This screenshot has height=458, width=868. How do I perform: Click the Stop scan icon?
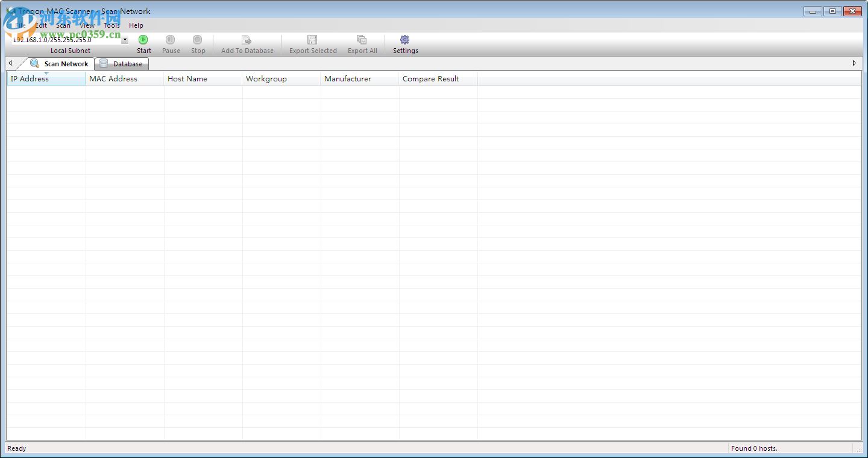[x=198, y=40]
